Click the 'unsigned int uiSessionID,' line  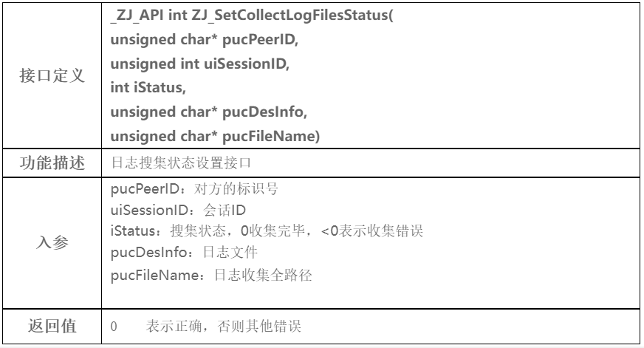199,64
